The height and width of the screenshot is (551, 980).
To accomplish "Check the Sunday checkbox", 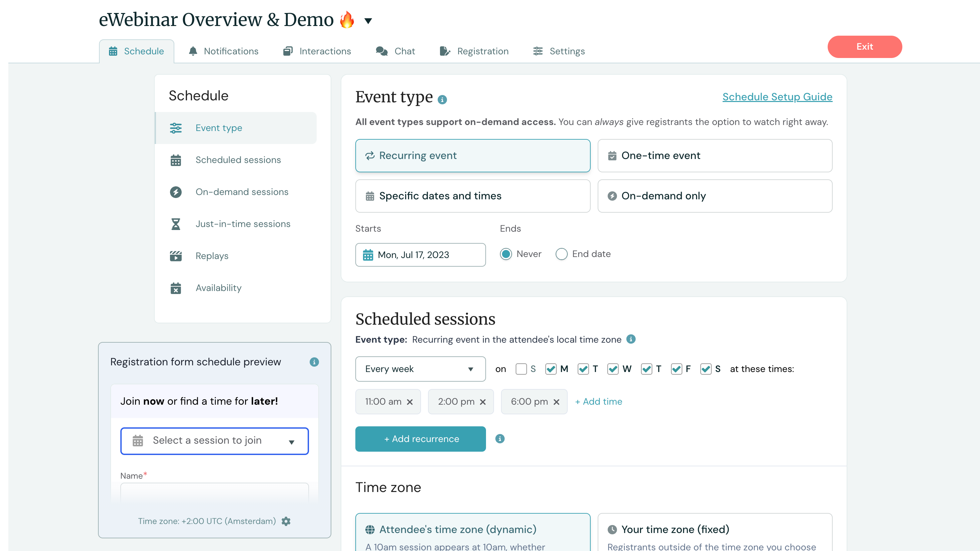I will [x=521, y=369].
